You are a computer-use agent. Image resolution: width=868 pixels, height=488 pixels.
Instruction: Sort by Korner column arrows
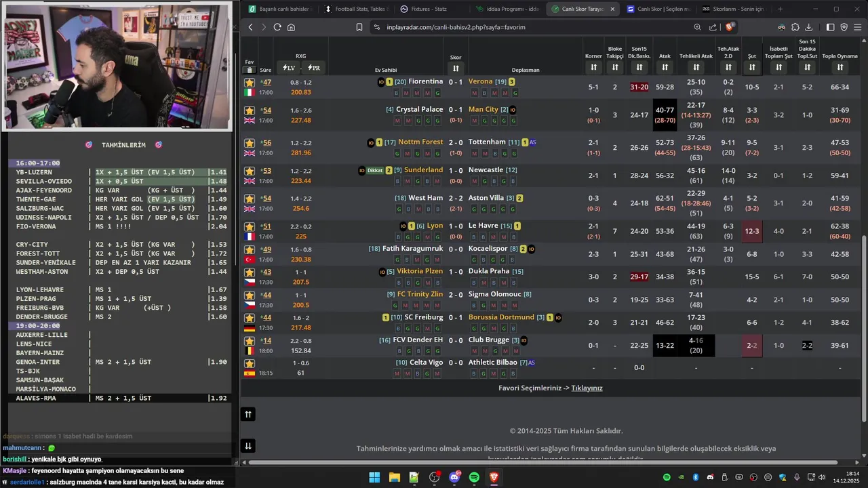pyautogui.click(x=593, y=67)
